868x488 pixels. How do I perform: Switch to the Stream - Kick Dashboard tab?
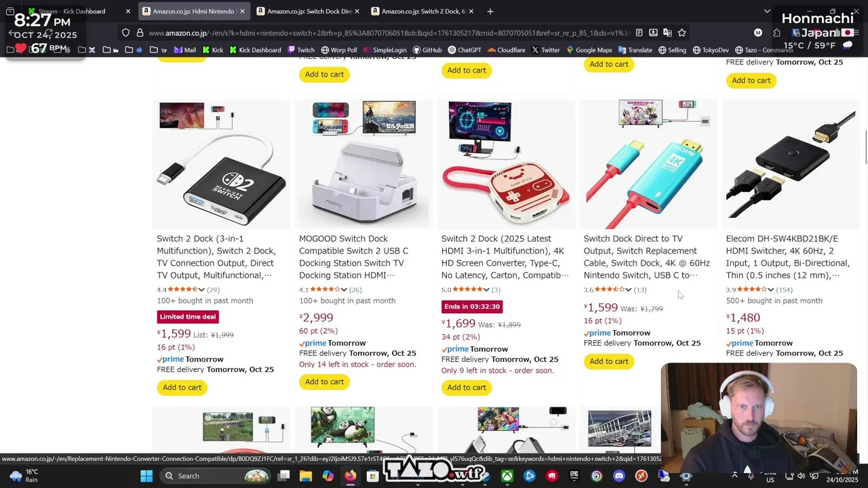pos(73,11)
